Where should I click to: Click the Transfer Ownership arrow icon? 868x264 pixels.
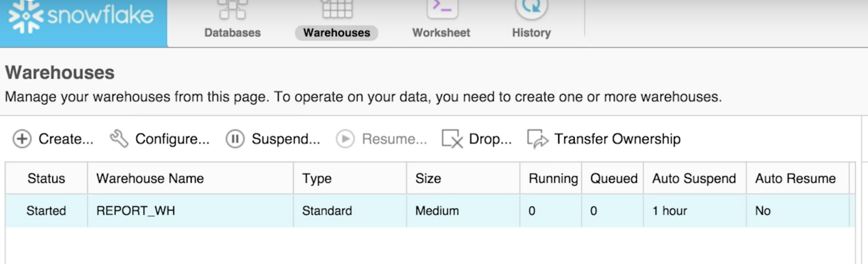pos(537,139)
